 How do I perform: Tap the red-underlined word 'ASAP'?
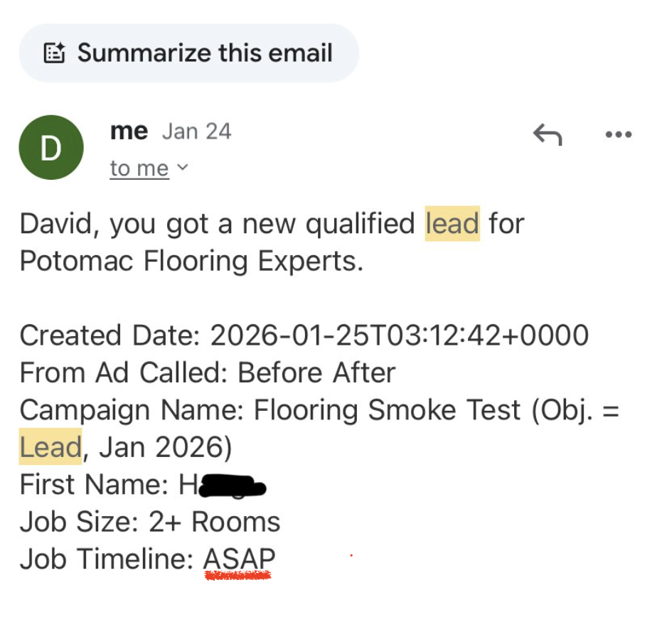[x=239, y=559]
